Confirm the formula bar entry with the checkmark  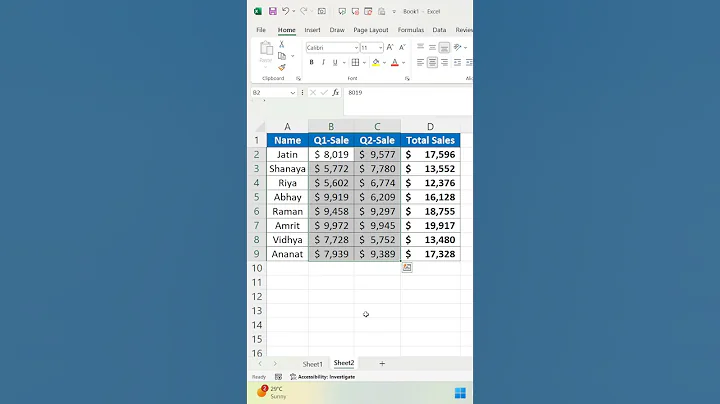[324, 92]
